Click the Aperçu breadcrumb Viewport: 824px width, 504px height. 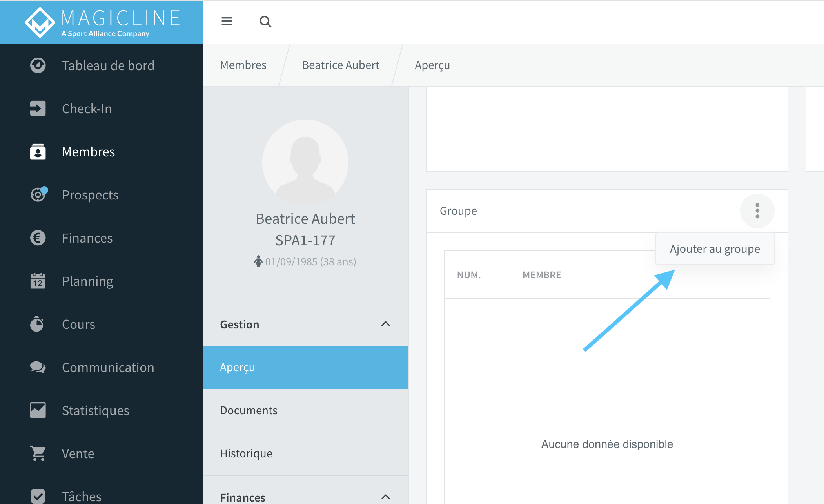[432, 65]
